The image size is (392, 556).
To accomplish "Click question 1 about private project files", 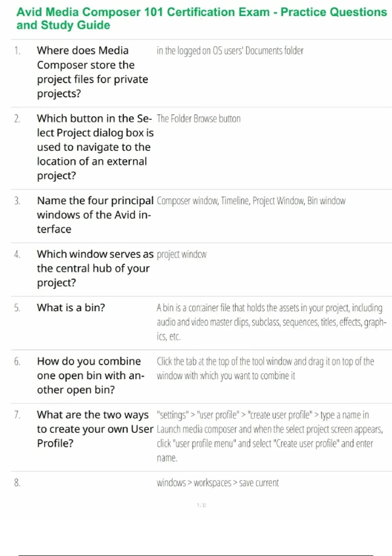I will pyautogui.click(x=92, y=72).
